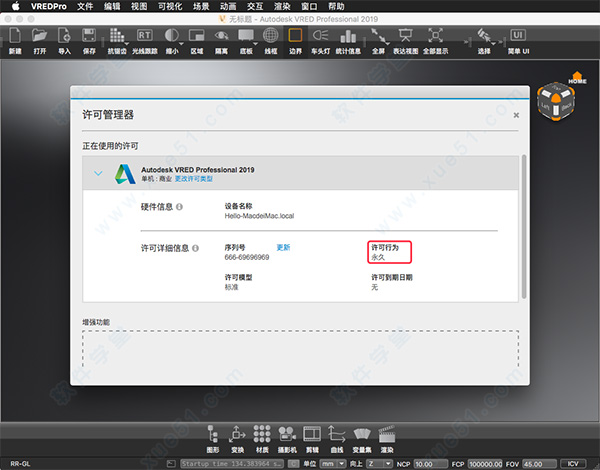The width and height of the screenshot is (600, 470).
Task: Click info icon next to 硬件信息
Action: coord(179,207)
